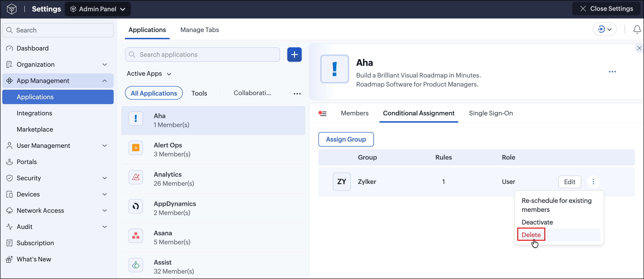Click the large Aha app logo
The width and height of the screenshot is (644, 279).
coord(334,69)
